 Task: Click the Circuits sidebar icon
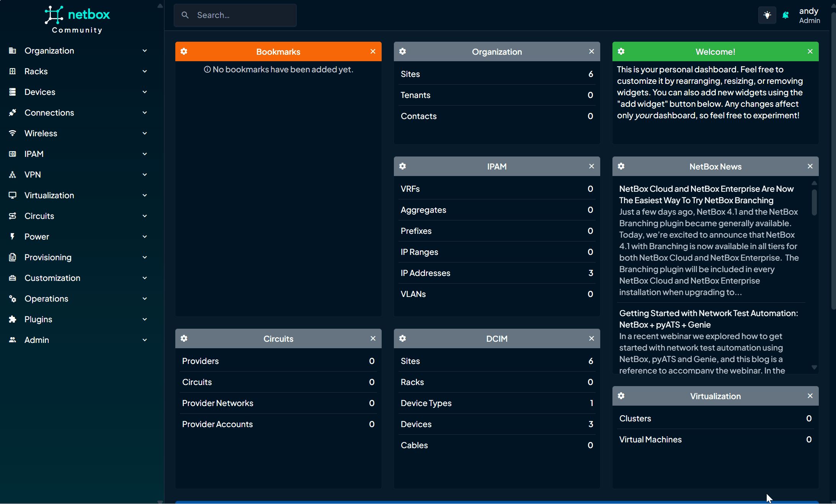tap(13, 215)
